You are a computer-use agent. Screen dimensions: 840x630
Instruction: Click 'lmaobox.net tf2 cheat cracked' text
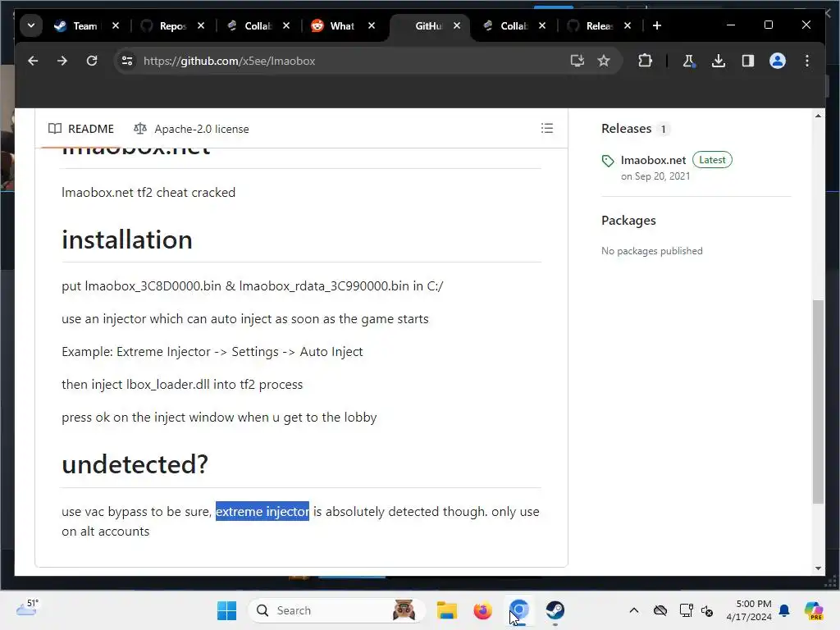(148, 193)
